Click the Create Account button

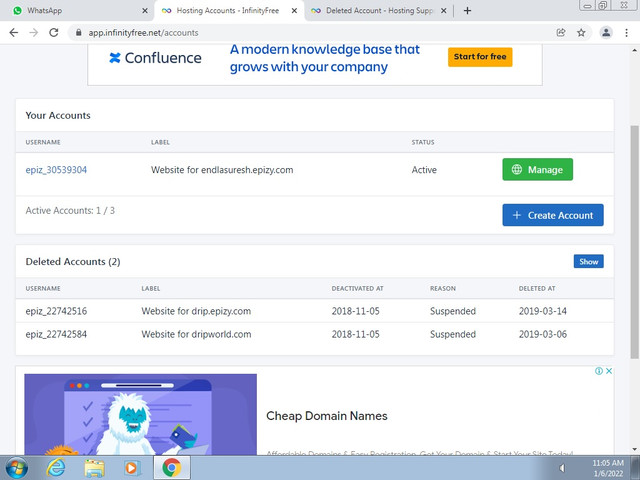coord(553,215)
